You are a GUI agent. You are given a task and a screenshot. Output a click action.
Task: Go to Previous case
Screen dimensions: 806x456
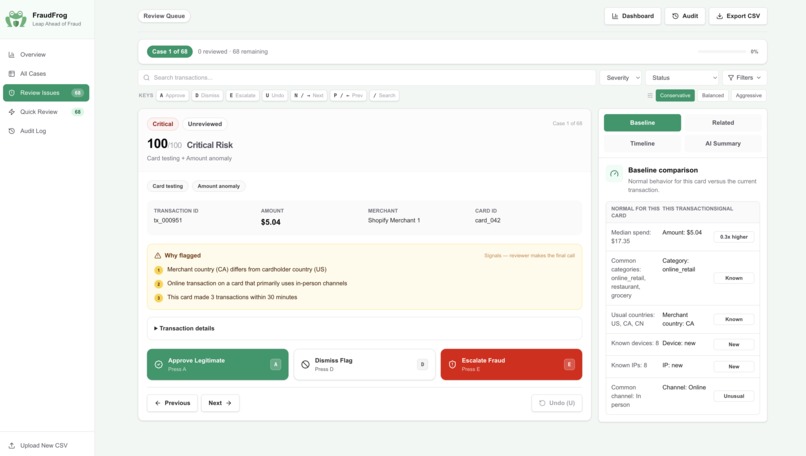pyautogui.click(x=172, y=403)
